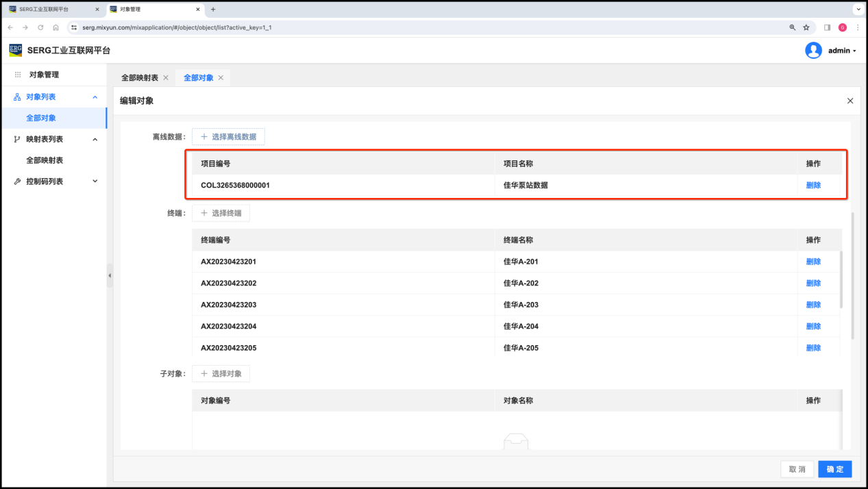This screenshot has width=868, height=489.
Task: Bookmark this page with star icon
Action: point(806,27)
